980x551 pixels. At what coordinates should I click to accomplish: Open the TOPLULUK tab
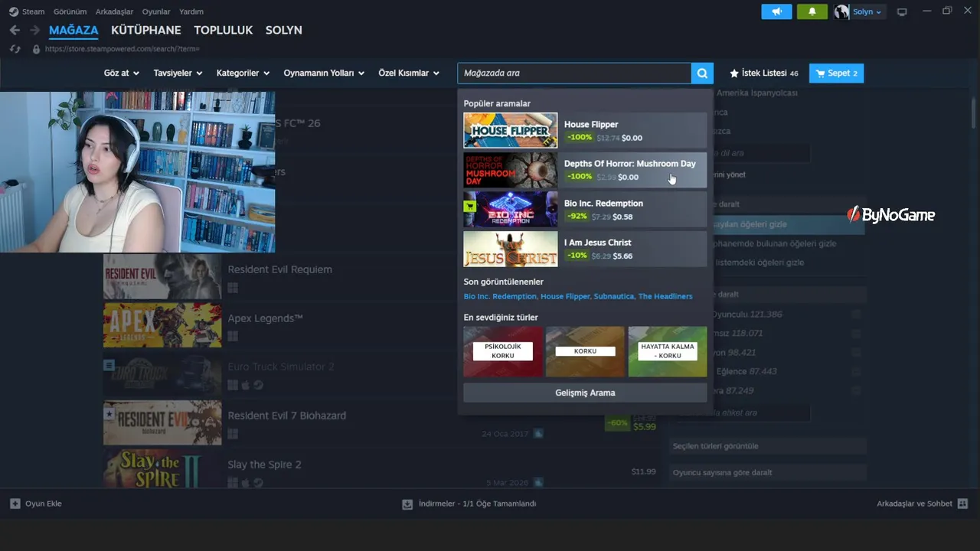pyautogui.click(x=224, y=31)
